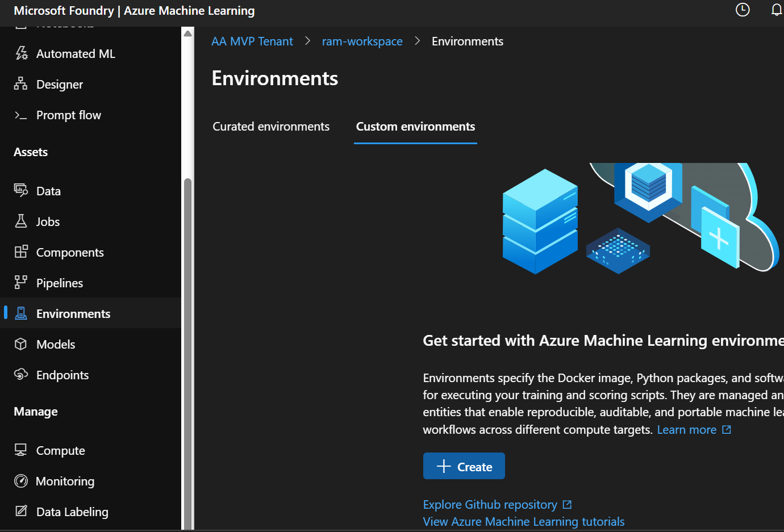Open Monitoring via gauge icon

tap(21, 481)
